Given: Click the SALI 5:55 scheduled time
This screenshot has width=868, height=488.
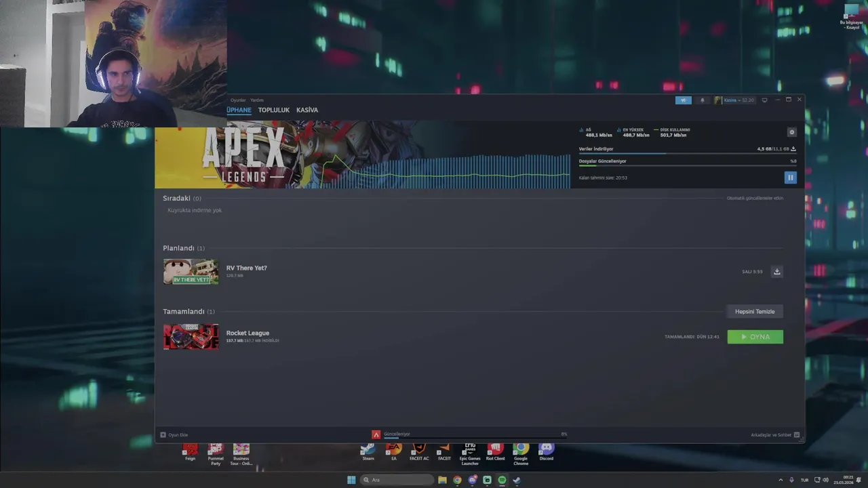Looking at the screenshot, I should tap(752, 272).
